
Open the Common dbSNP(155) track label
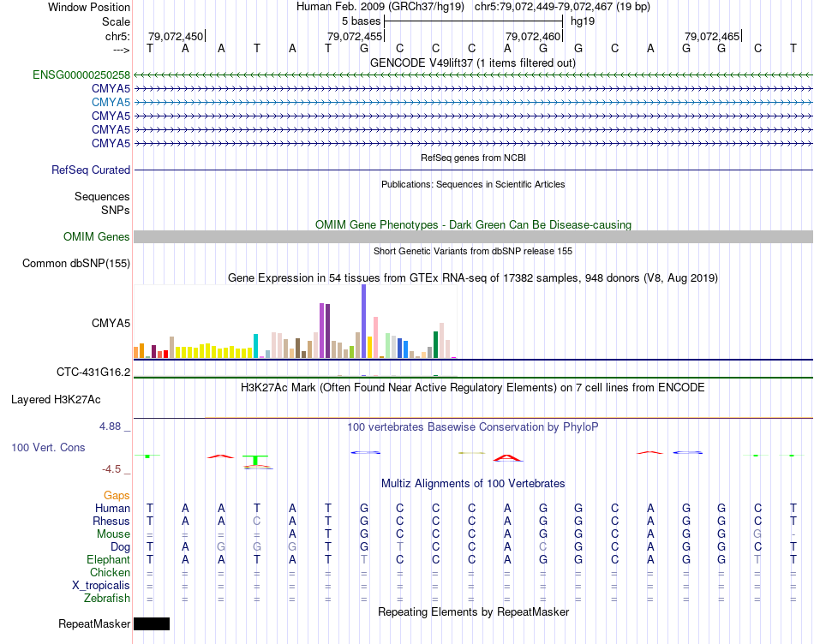click(75, 263)
